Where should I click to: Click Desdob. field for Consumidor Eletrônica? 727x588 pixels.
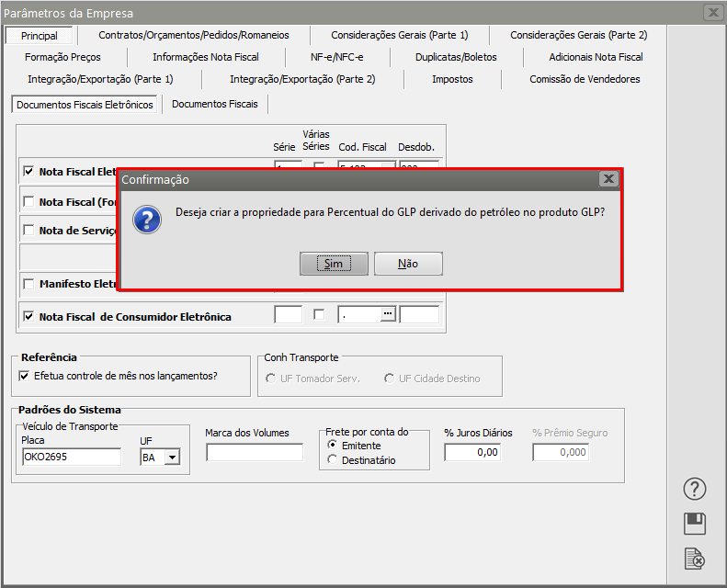419,314
